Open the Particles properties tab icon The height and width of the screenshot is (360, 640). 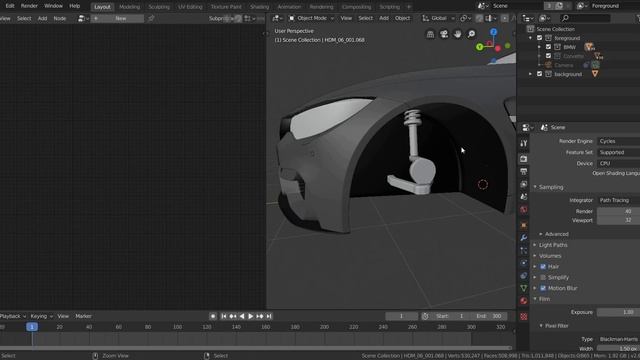click(x=524, y=250)
